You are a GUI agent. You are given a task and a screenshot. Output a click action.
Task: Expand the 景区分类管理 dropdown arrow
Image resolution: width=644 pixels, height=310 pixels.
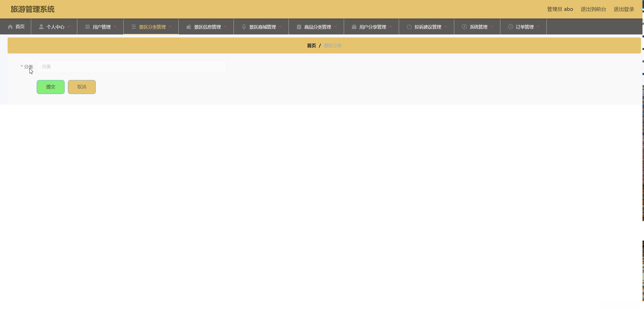click(170, 27)
